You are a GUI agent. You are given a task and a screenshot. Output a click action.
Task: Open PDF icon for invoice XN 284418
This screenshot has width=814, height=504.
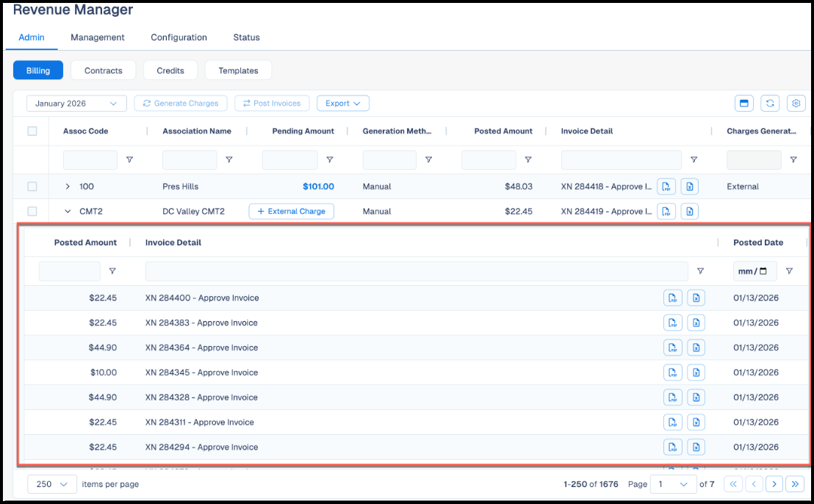pos(666,187)
